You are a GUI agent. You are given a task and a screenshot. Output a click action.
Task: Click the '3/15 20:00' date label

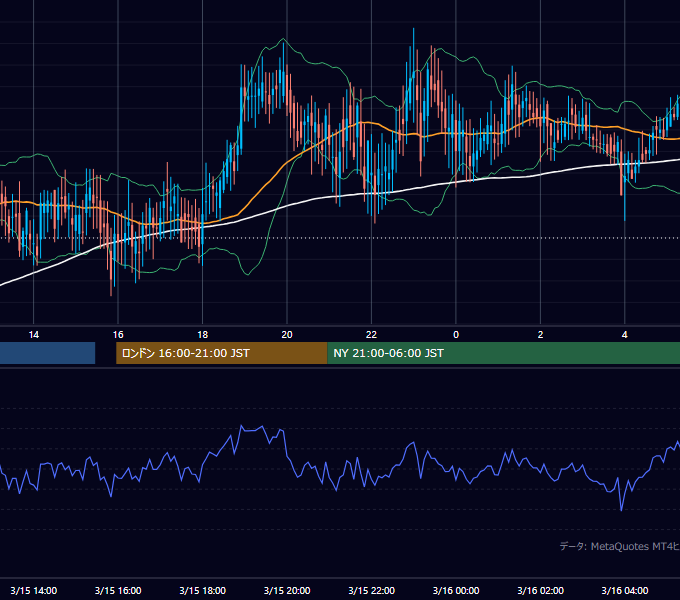287,590
